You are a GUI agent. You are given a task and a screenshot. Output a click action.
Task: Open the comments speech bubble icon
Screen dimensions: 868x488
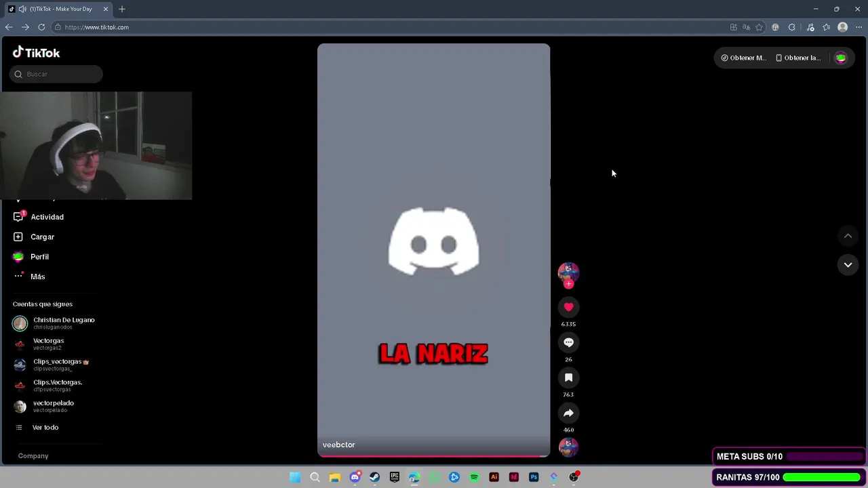pos(568,342)
